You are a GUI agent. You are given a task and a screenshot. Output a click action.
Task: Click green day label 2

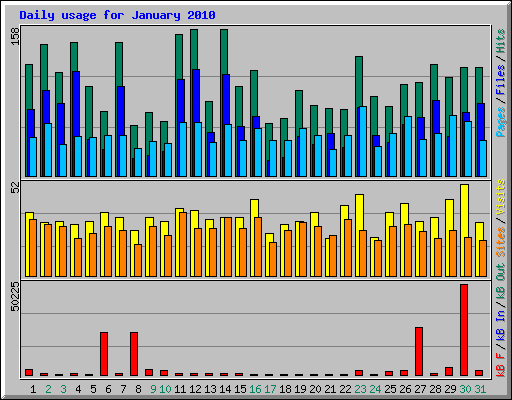click(x=48, y=389)
